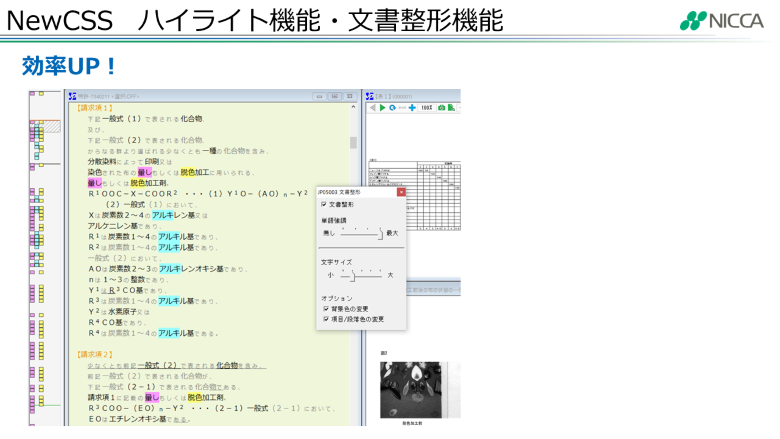Click the vertical scrollbar thumb in patent text window
Viewport: 780px width, 439px height.
point(353,143)
